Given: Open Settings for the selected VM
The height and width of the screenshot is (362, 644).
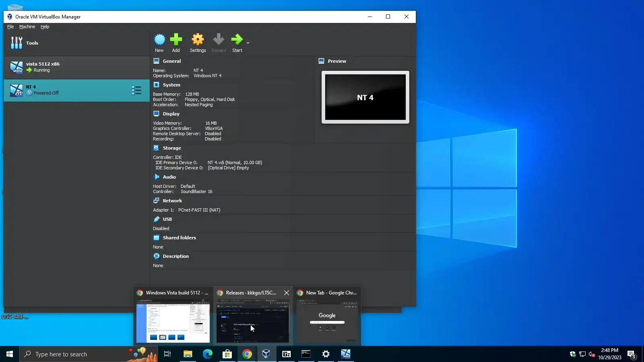Looking at the screenshot, I should pyautogui.click(x=198, y=43).
